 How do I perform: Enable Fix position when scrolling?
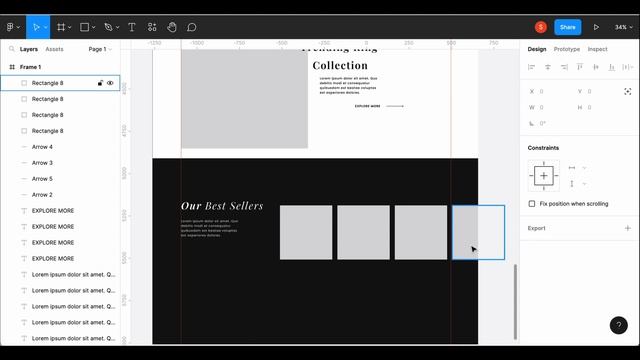click(x=532, y=204)
